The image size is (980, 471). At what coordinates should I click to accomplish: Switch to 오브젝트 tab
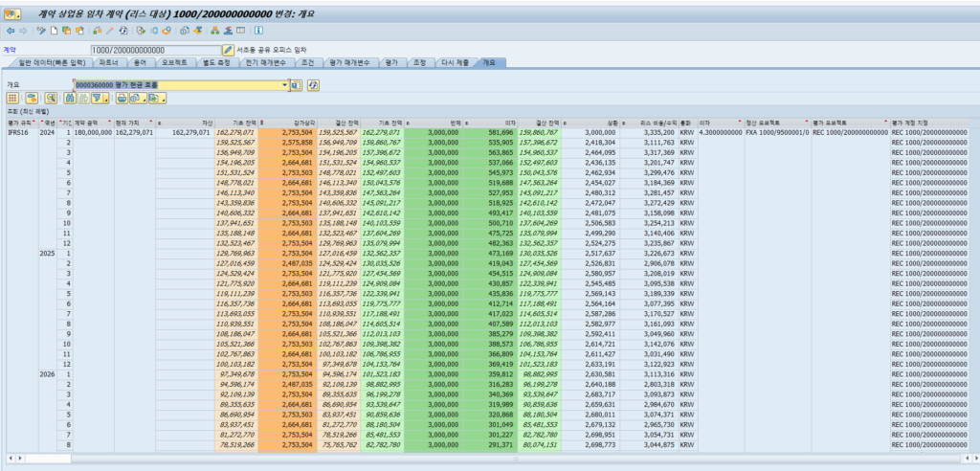click(174, 62)
